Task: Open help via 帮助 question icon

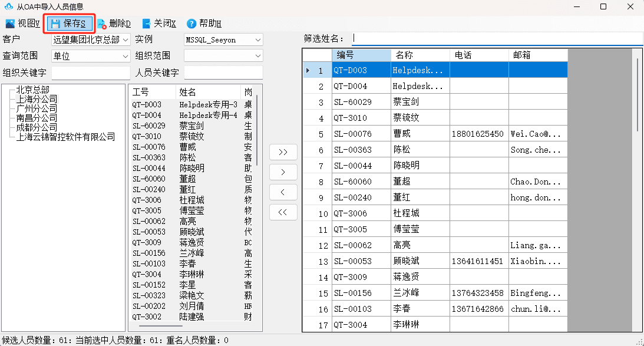Action: point(191,24)
